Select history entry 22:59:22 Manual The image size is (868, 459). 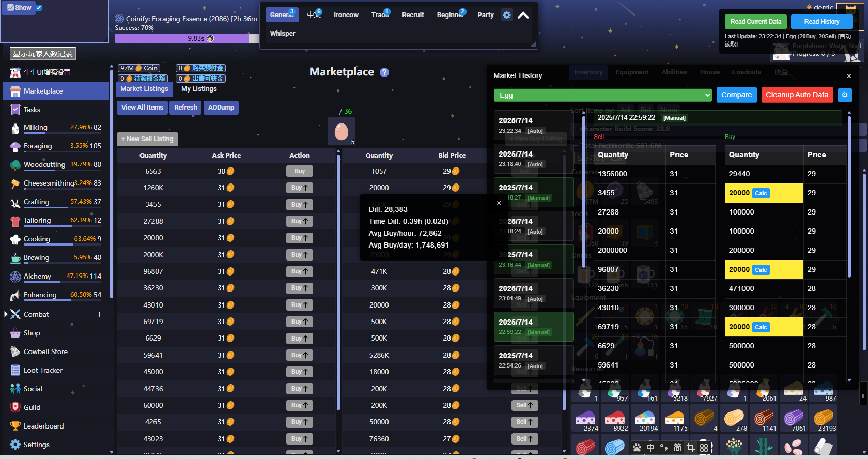534,327
